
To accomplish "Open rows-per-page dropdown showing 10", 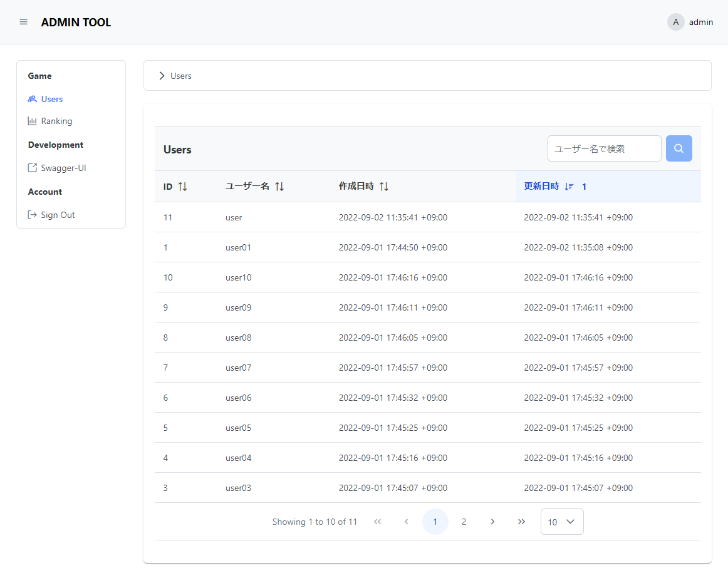I will 562,522.
